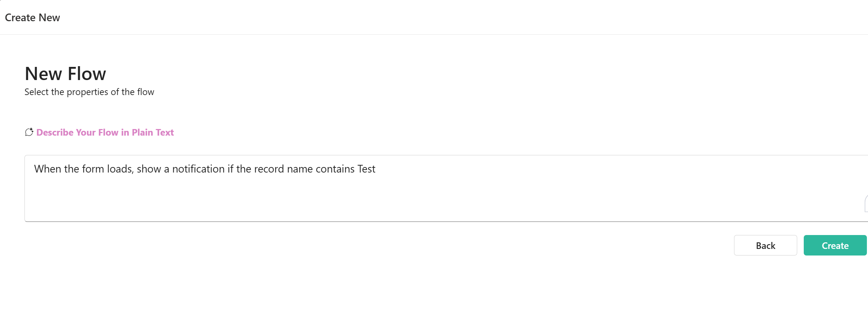Click the Back button

pos(765,245)
